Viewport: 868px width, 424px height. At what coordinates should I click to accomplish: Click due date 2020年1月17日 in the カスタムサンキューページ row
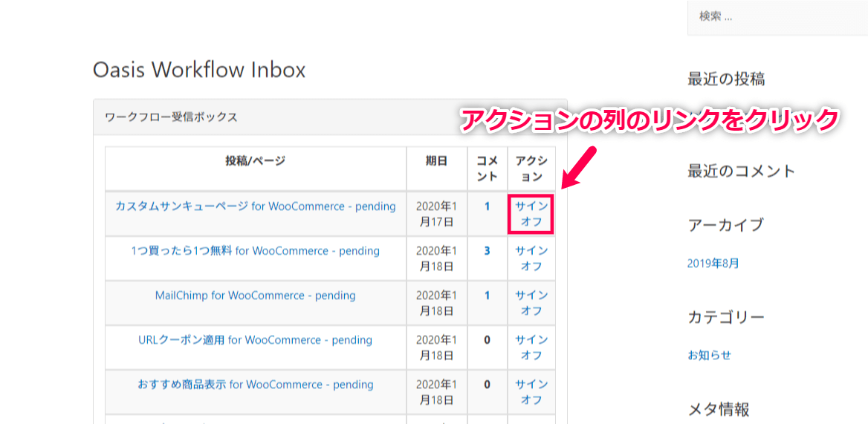[x=437, y=215]
